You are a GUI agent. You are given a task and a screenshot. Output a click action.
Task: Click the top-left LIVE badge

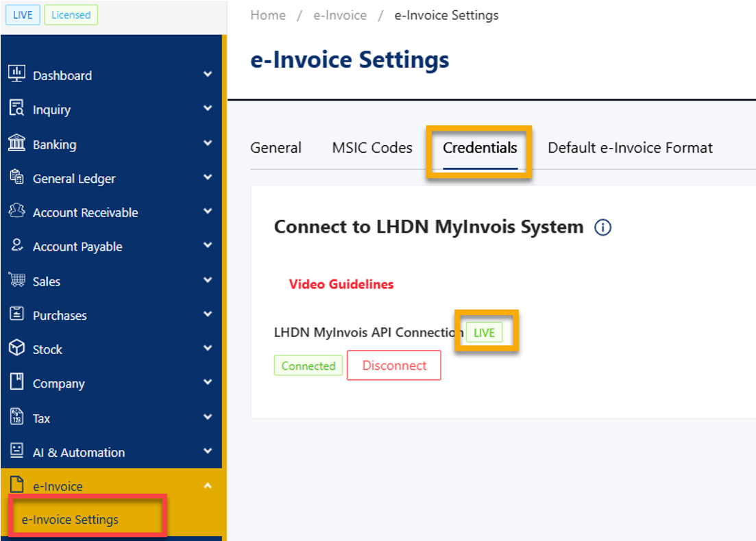(23, 15)
